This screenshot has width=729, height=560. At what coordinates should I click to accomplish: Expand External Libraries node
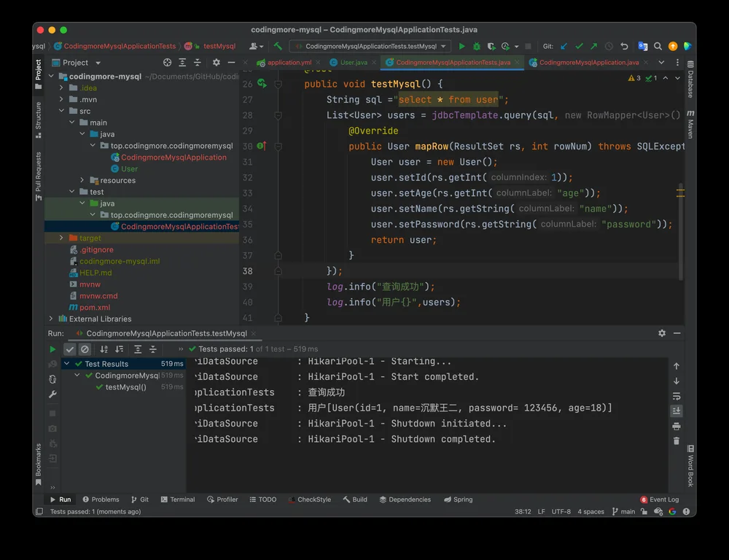coord(51,319)
